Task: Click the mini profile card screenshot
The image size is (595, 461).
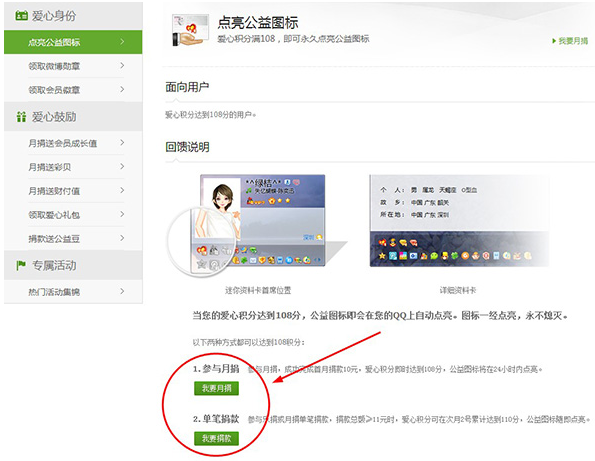Action: (x=263, y=220)
